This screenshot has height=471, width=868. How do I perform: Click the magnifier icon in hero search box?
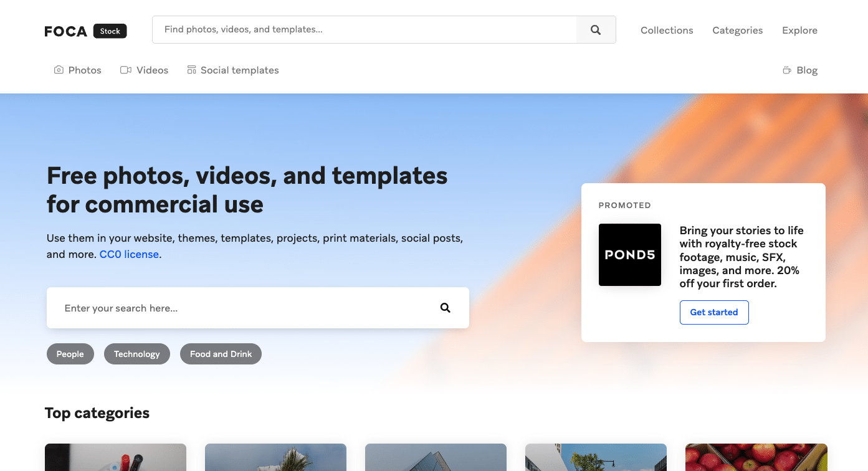point(445,308)
